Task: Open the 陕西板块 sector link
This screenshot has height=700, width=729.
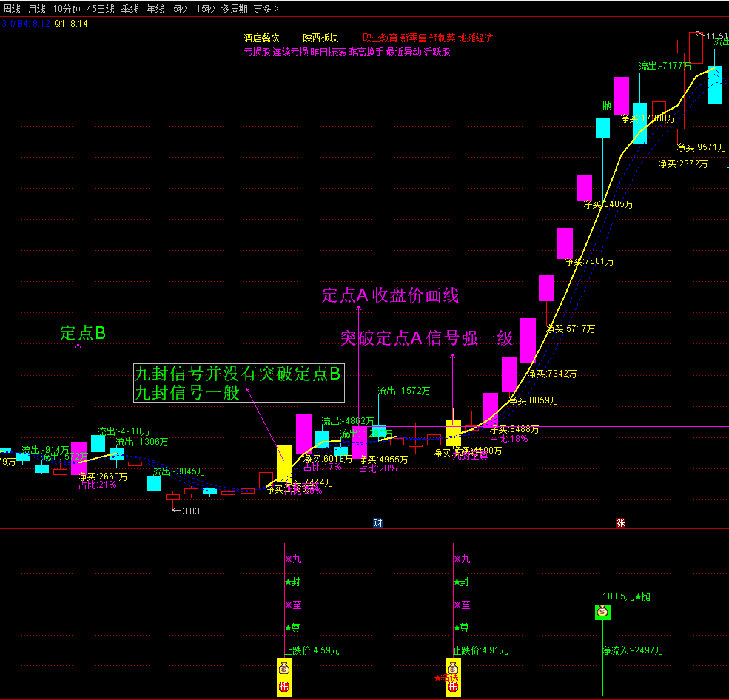Action: pyautogui.click(x=320, y=38)
